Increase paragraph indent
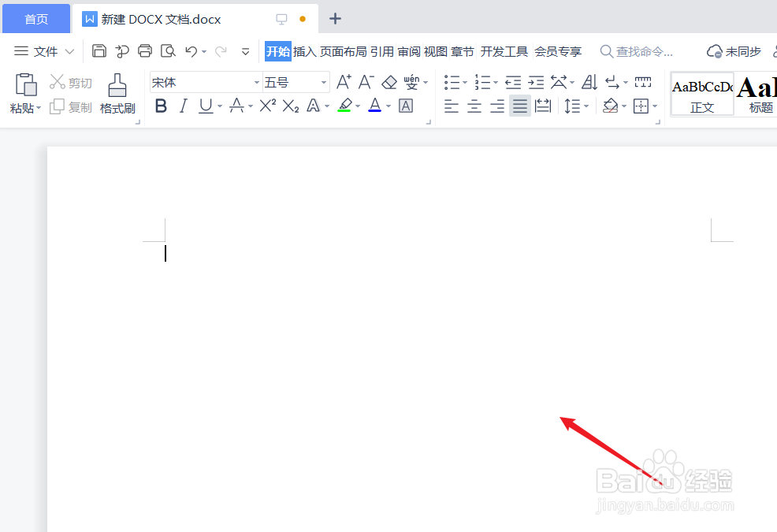The height and width of the screenshot is (532, 777). pyautogui.click(x=536, y=82)
